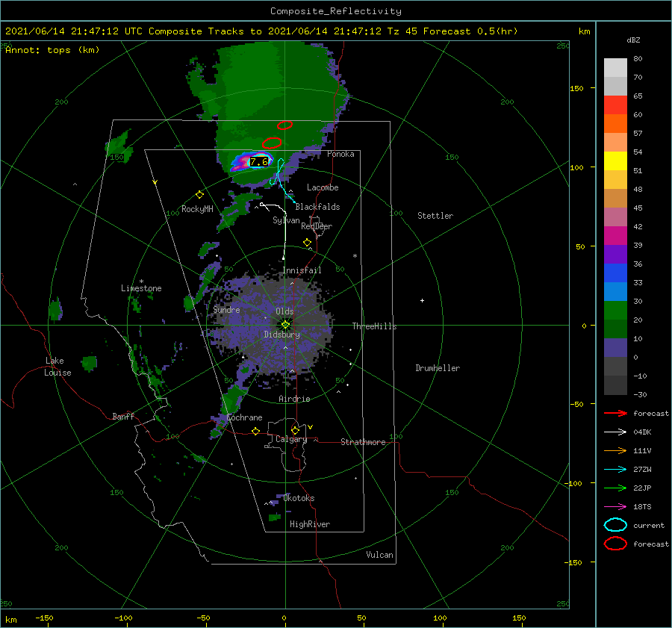Click the Tz 45 Forecast 0.5(hr) header text
The image size is (672, 628).
pyautogui.click(x=452, y=31)
